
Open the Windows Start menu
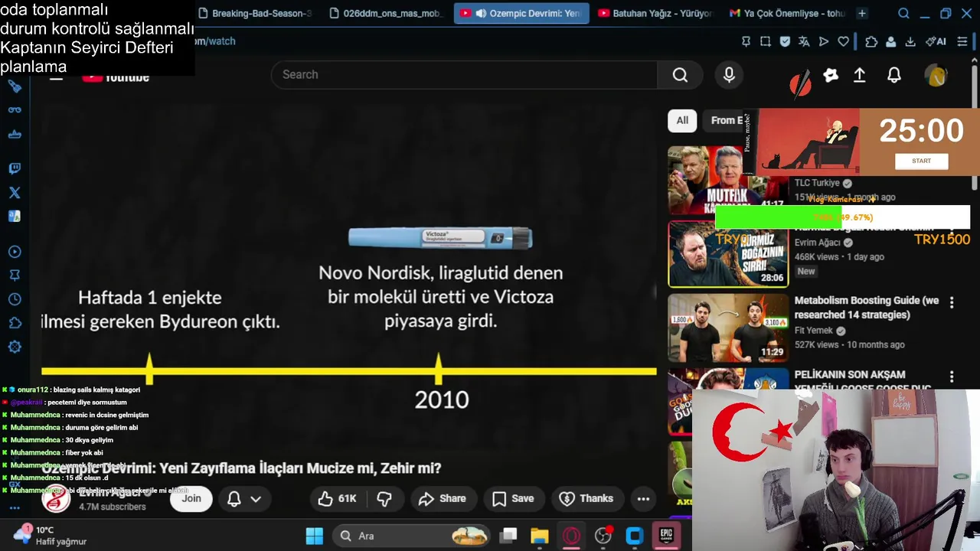[314, 536]
